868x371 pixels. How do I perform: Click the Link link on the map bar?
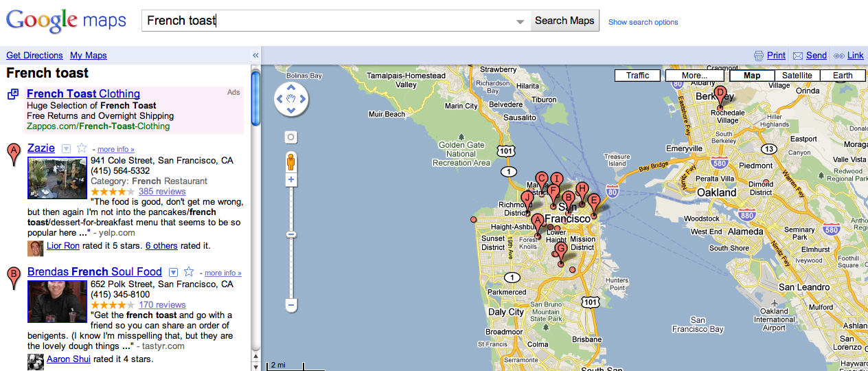tap(856, 56)
